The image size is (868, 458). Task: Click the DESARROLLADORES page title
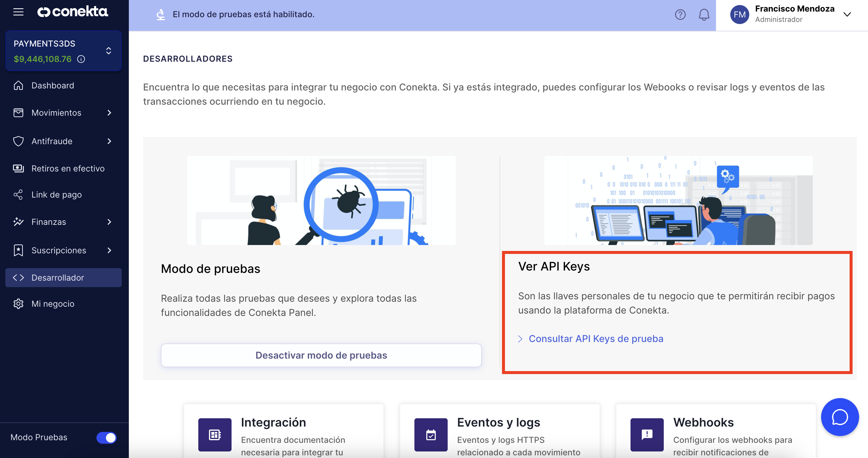(187, 59)
